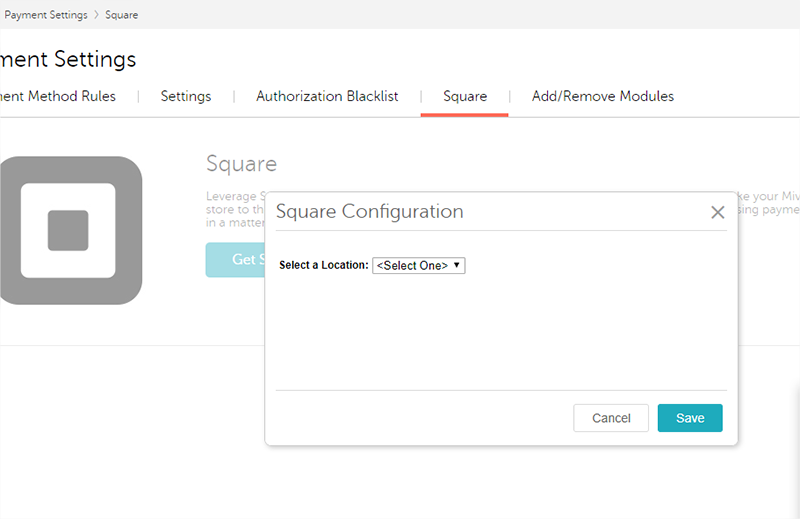800x519 pixels.
Task: Open the Authorization Blacklist tab
Action: [x=327, y=96]
